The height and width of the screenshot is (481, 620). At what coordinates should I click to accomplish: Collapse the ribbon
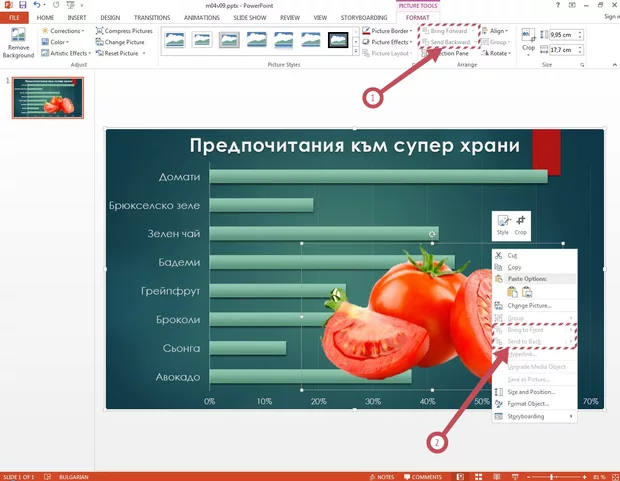tap(614, 65)
